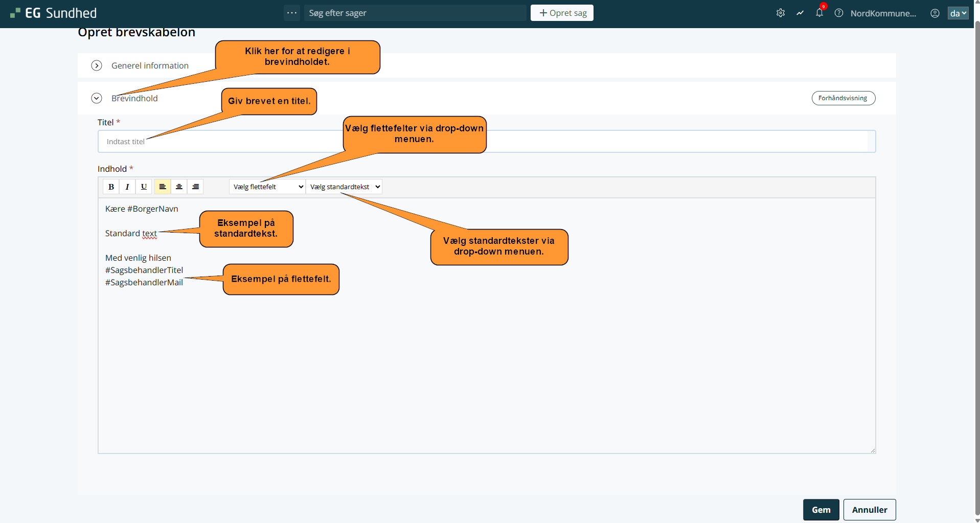Change language with the da selector
This screenshot has width=980, height=523.
[958, 13]
